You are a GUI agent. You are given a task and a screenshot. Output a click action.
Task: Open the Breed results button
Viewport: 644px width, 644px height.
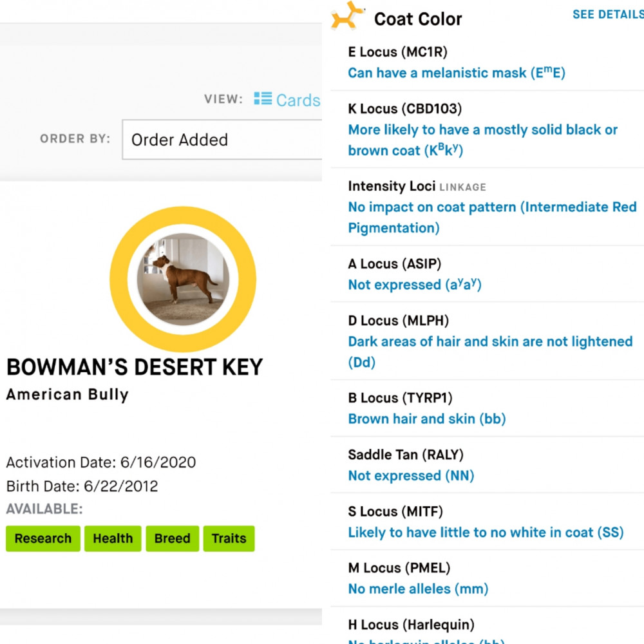(173, 538)
